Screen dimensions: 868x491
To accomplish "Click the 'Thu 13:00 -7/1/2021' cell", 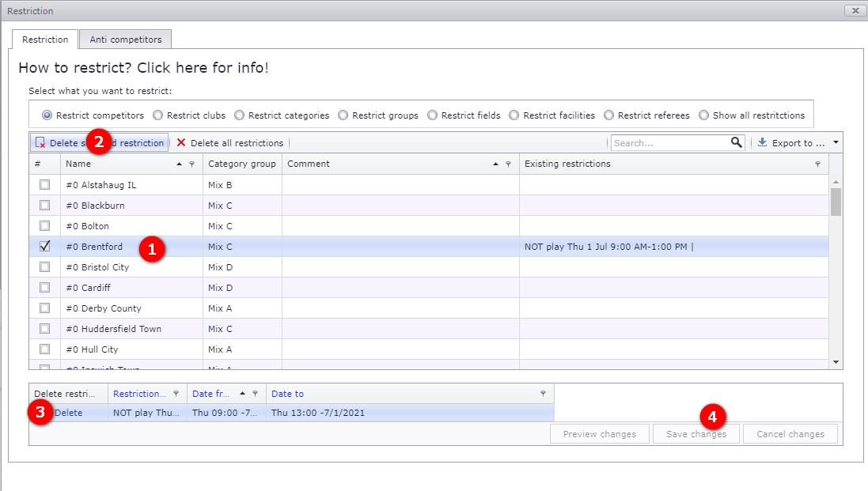I will tap(410, 413).
